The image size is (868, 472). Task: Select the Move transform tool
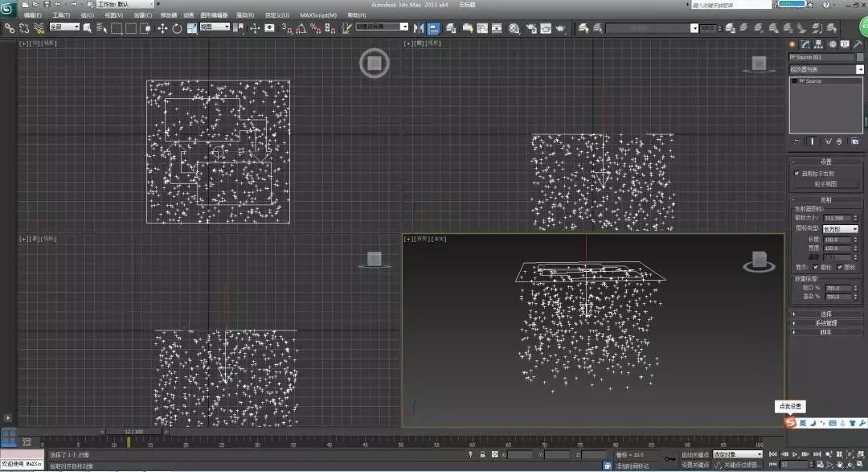click(x=162, y=28)
